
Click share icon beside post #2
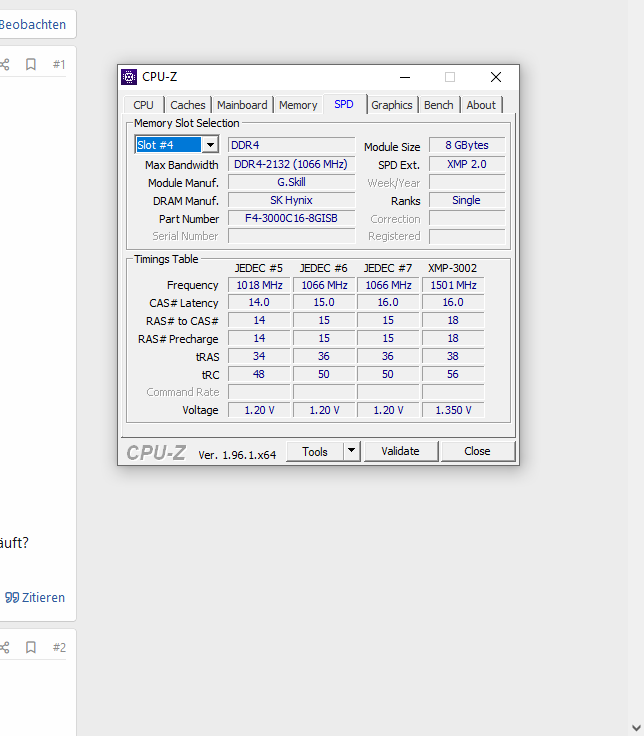coord(5,647)
